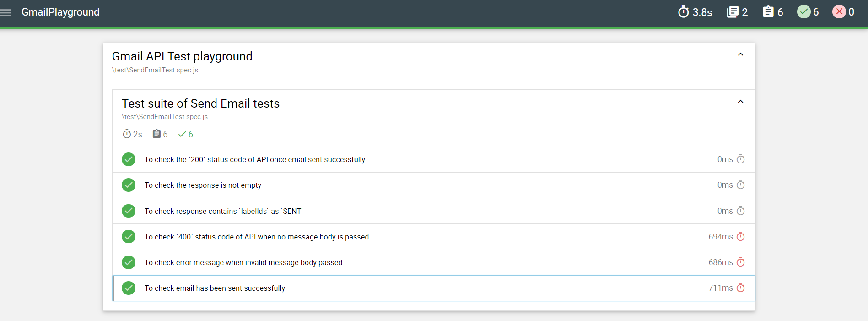Viewport: 868px width, 321px height.
Task: Click the red timer icon next to 711ms
Action: 741,288
